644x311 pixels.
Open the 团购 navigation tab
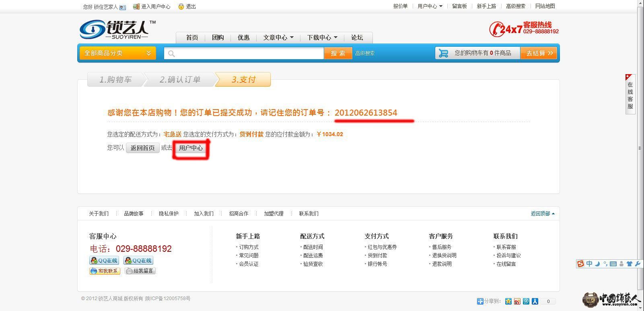(x=218, y=37)
